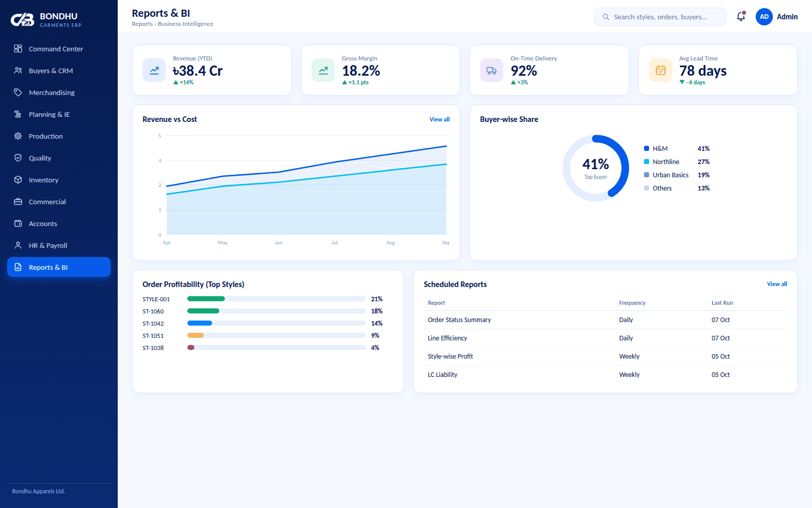The width and height of the screenshot is (812, 508).
Task: Click the 92% on-time delivery value
Action: (524, 71)
